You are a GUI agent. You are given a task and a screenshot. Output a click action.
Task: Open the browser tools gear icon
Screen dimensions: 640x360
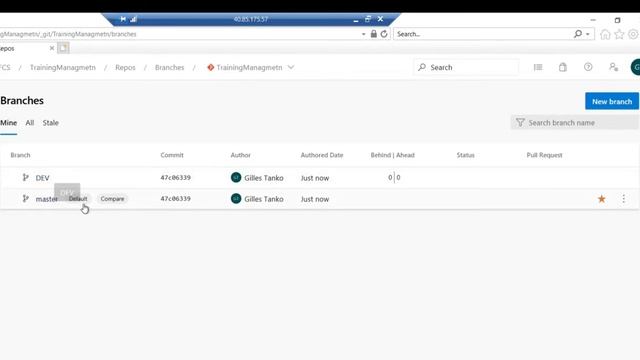(x=633, y=34)
